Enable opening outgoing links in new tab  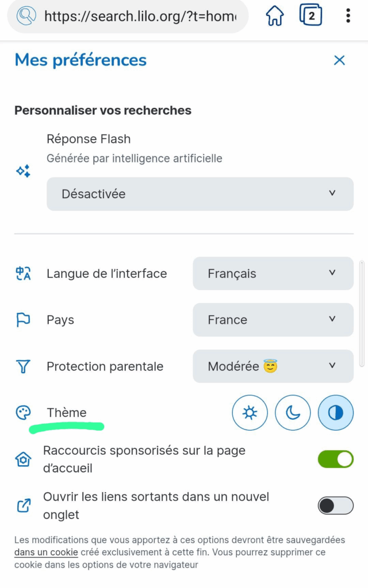click(x=335, y=505)
